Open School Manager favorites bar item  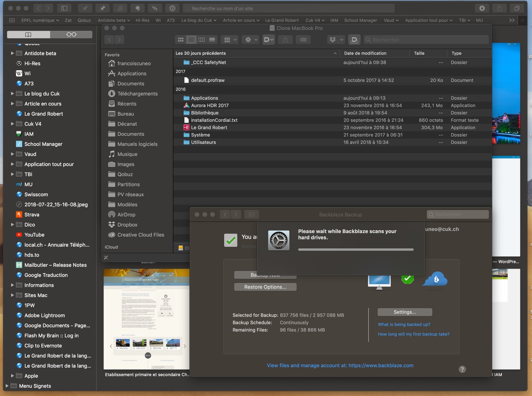tap(360, 20)
